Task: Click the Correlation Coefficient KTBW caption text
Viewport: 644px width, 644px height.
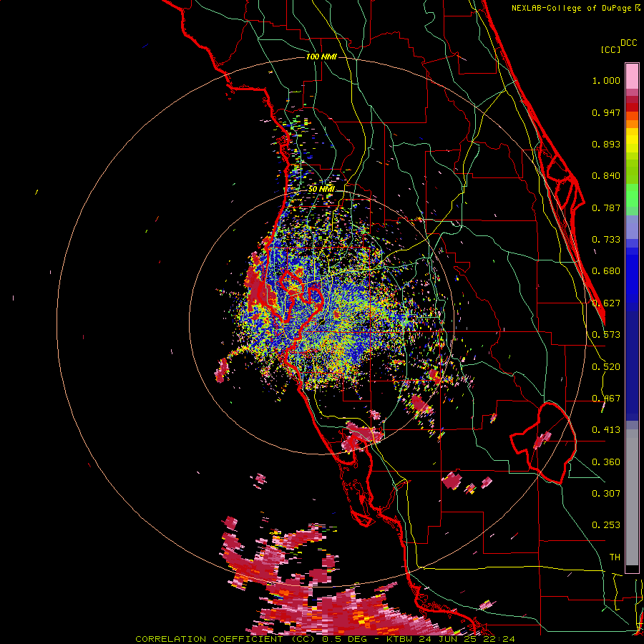Action: pos(325,639)
